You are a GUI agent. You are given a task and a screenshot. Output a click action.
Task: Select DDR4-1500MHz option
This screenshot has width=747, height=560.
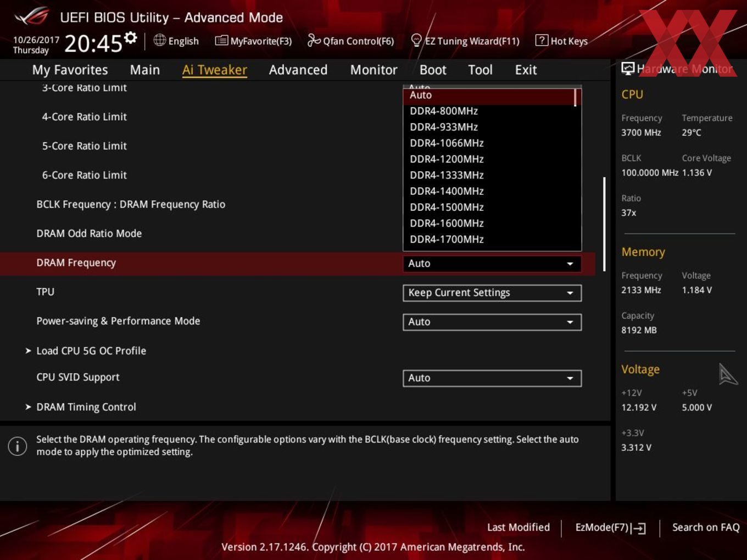click(x=488, y=207)
